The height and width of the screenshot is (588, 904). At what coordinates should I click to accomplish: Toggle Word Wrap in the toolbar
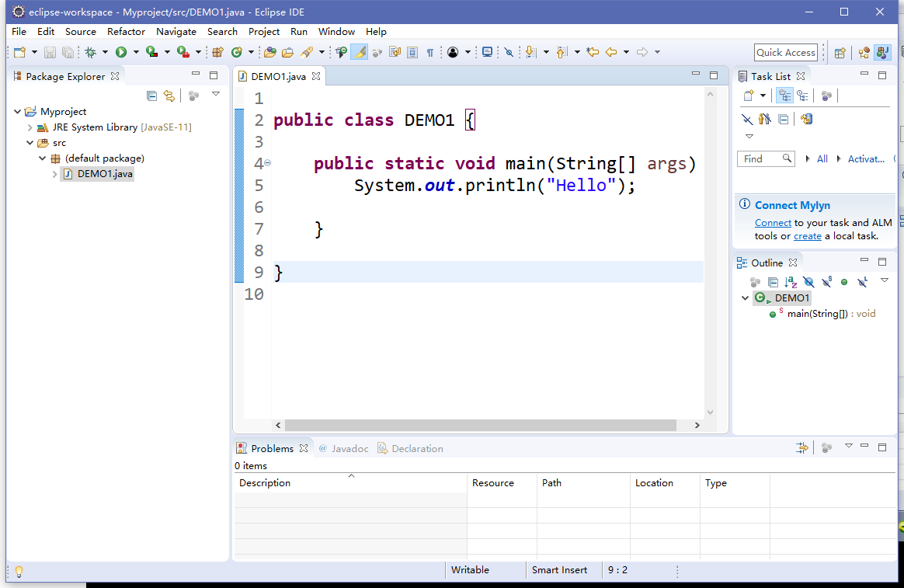point(395,53)
